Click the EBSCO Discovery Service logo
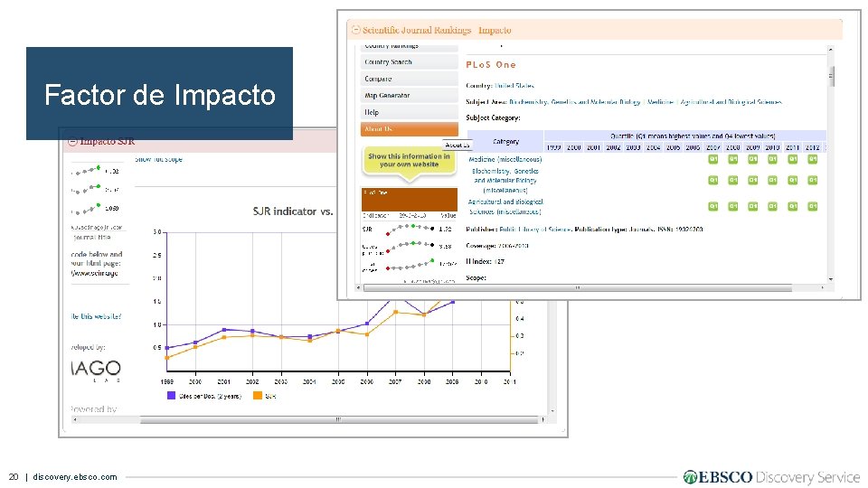Image resolution: width=868 pixels, height=488 pixels. tap(771, 477)
